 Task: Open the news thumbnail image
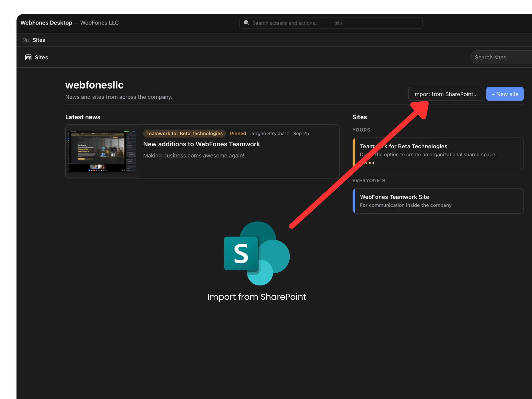click(x=102, y=151)
